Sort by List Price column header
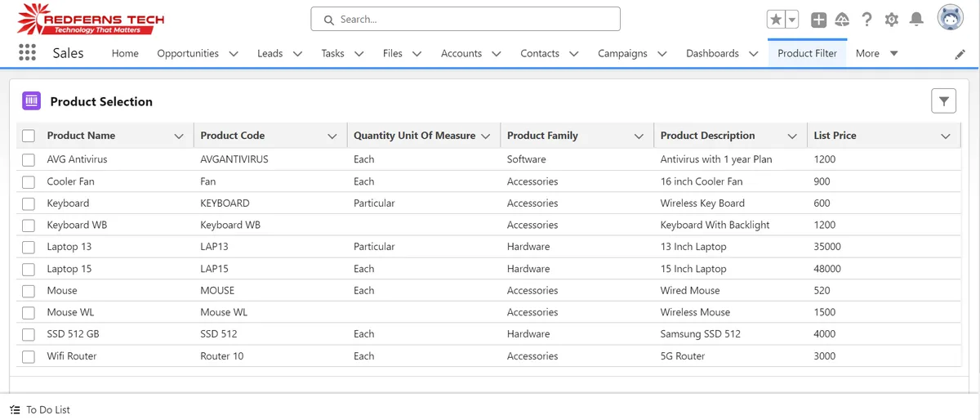This screenshot has height=420, width=980. pyautogui.click(x=835, y=136)
